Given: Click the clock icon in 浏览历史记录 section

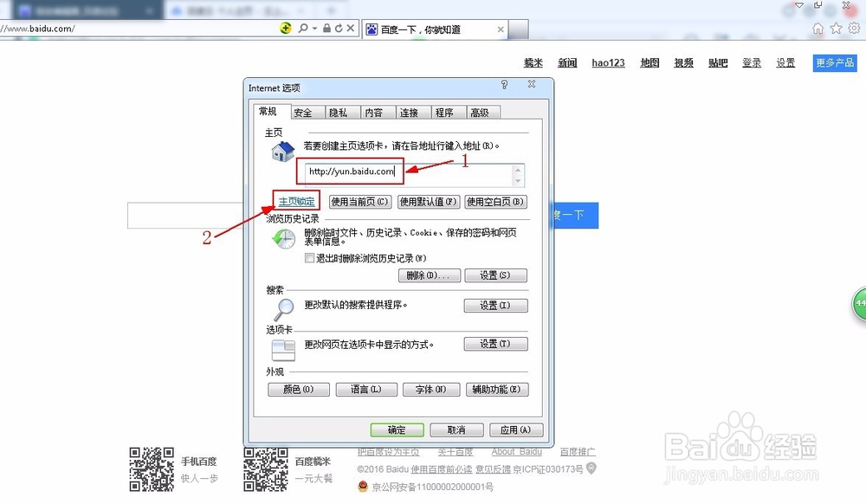Looking at the screenshot, I should click(x=283, y=238).
